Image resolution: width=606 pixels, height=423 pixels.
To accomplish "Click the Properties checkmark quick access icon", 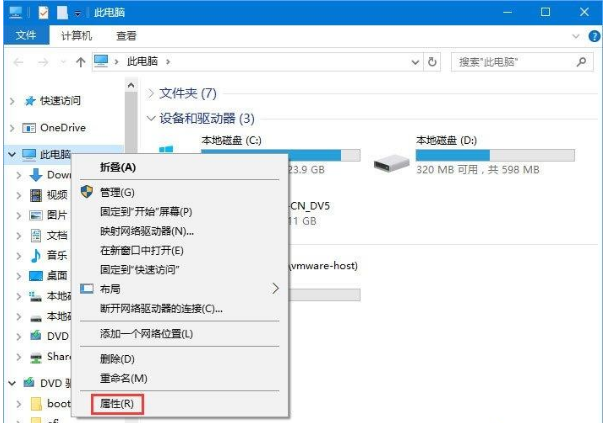I will point(43,12).
